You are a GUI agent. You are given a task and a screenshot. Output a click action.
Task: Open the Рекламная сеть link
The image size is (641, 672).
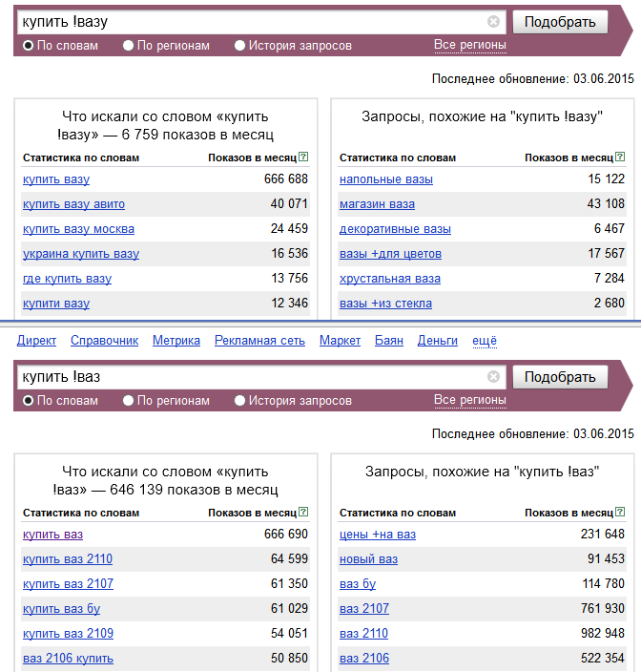(259, 341)
